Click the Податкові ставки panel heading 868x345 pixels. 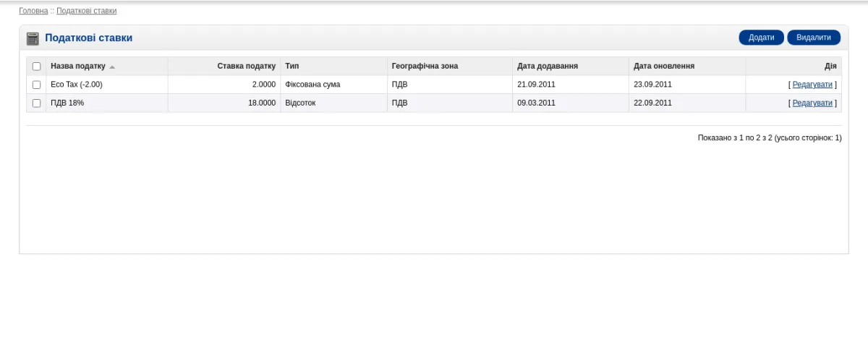tap(88, 38)
